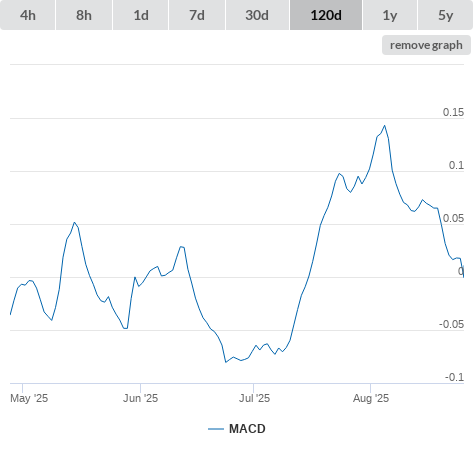
Task: Click the -0.1 y-axis value
Action: click(x=454, y=377)
